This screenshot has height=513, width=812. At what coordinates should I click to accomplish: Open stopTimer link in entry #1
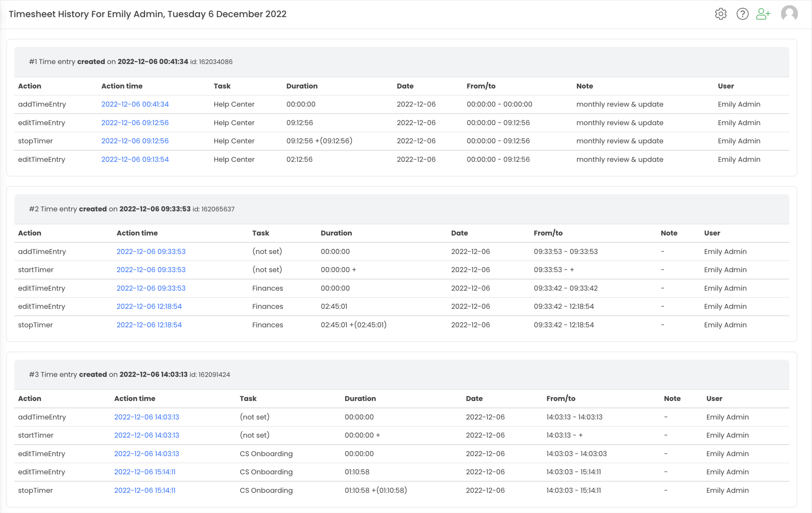(x=135, y=141)
